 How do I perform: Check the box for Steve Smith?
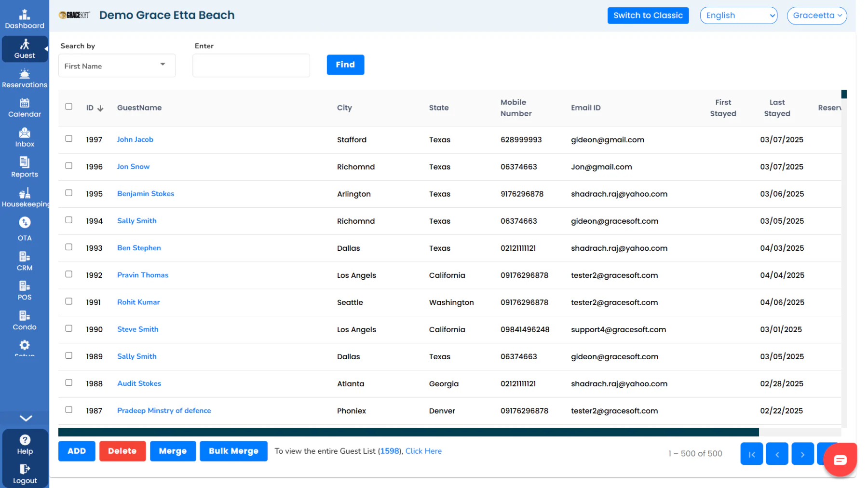pos(69,328)
